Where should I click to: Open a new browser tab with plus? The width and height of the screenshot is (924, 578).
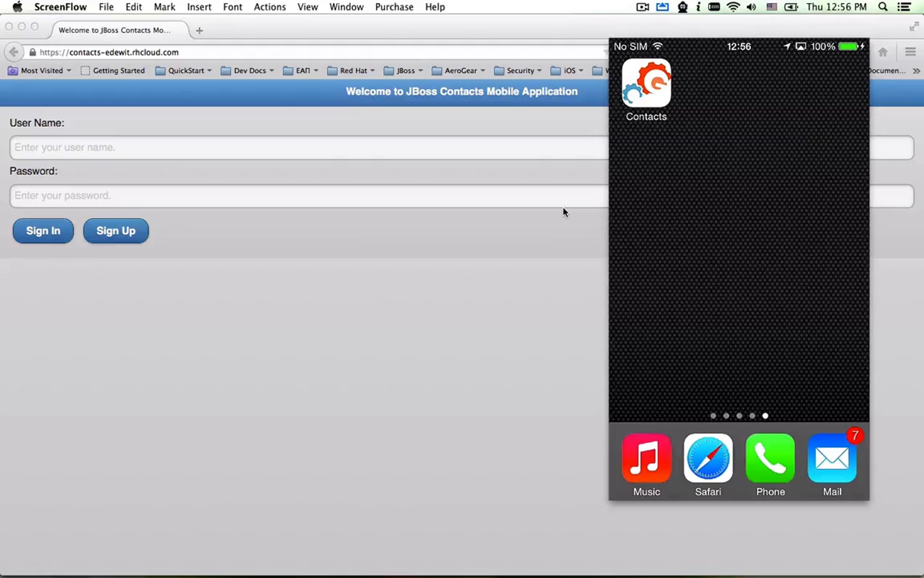pos(199,30)
